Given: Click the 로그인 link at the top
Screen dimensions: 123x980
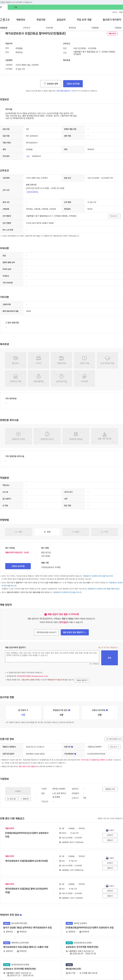Looking at the screenshot, I should point(115,12).
